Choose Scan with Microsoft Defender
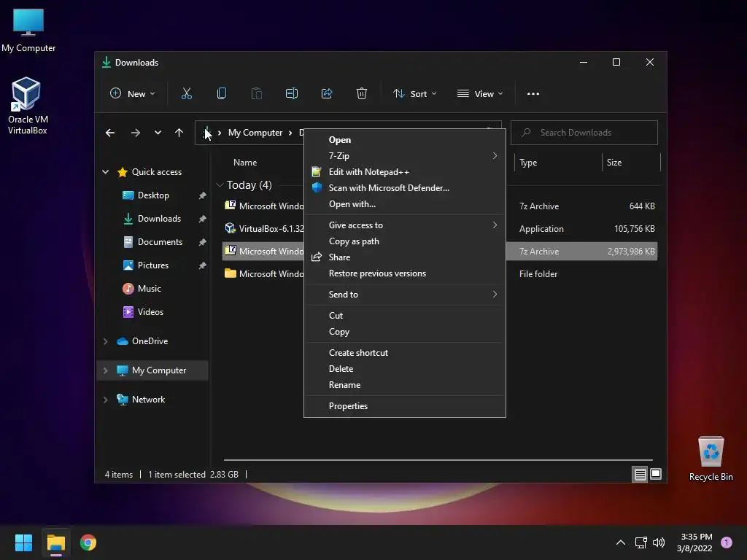 point(404,188)
